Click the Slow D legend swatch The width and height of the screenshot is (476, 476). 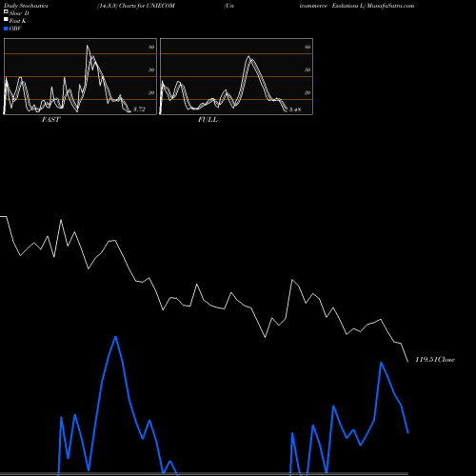pos(6,12)
